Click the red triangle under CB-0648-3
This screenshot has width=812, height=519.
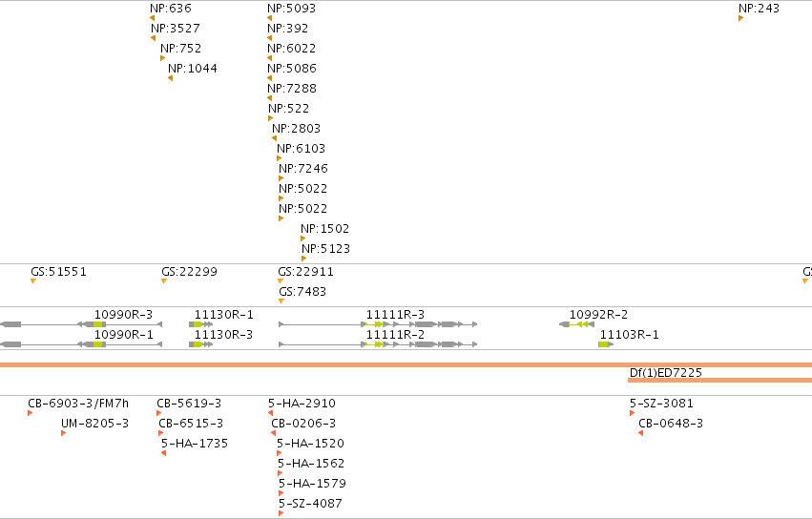click(x=640, y=433)
